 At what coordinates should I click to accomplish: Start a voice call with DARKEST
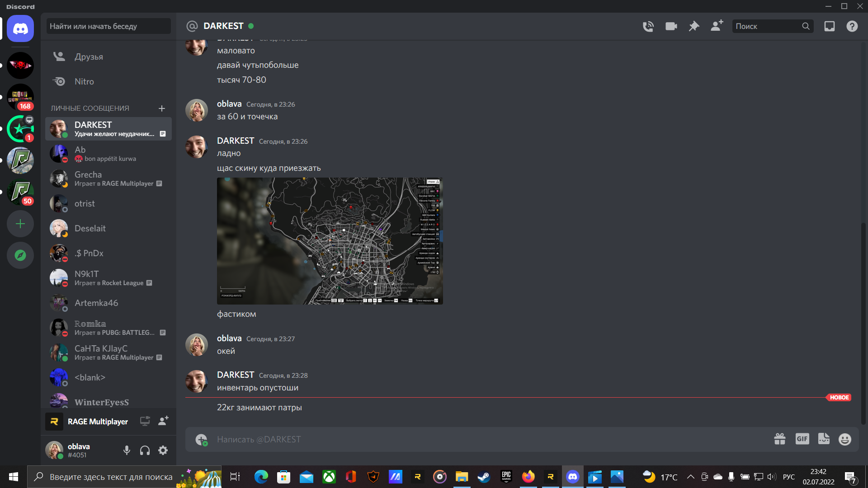[x=648, y=26]
